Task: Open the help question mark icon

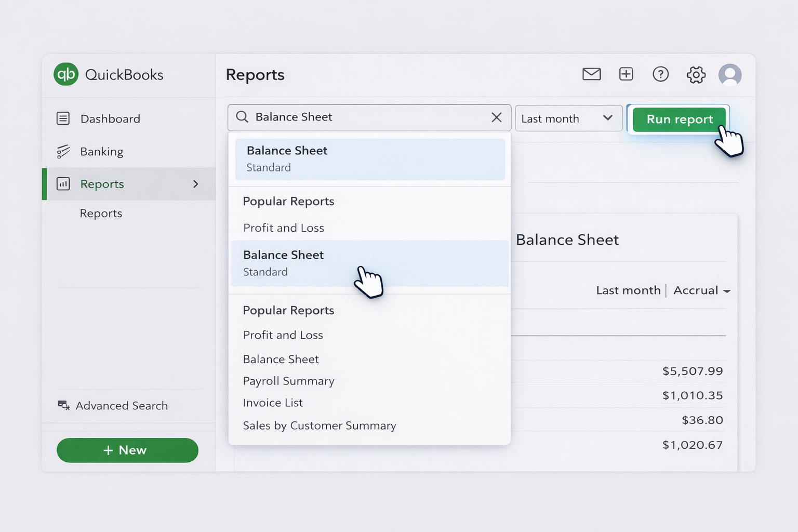Action: click(660, 74)
